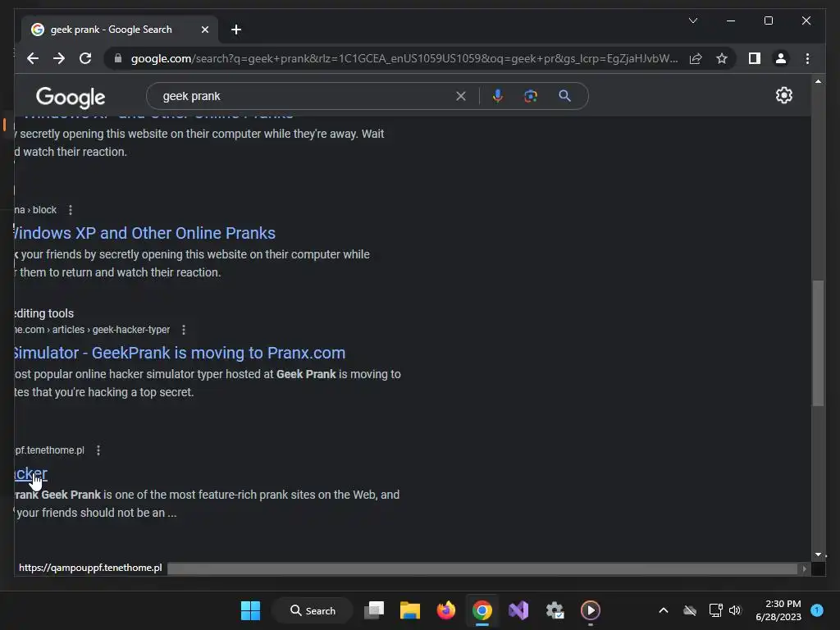Share this page via address bar icon
This screenshot has width=840, height=630.
[696, 58]
